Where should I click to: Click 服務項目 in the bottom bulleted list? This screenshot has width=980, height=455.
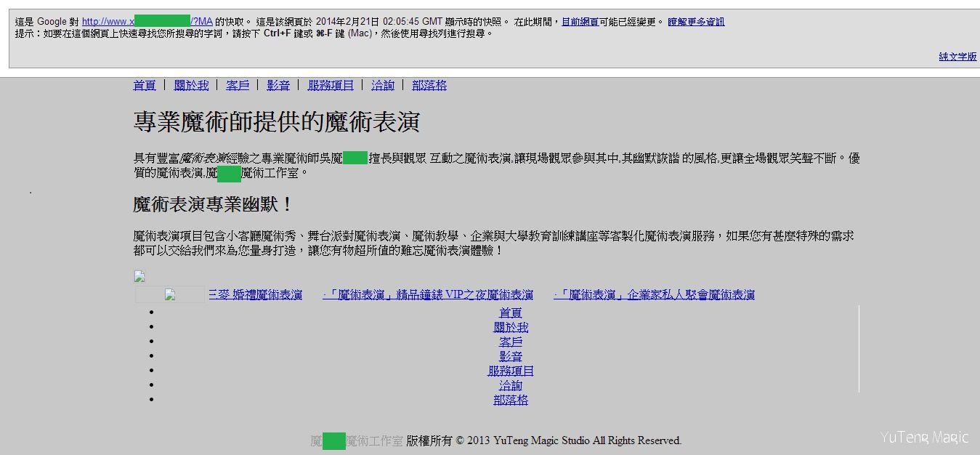tap(511, 371)
